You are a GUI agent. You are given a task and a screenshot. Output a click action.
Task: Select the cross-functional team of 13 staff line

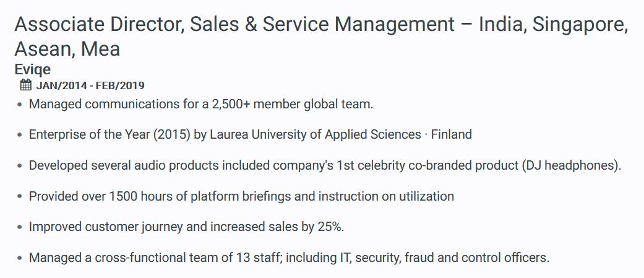click(x=289, y=258)
